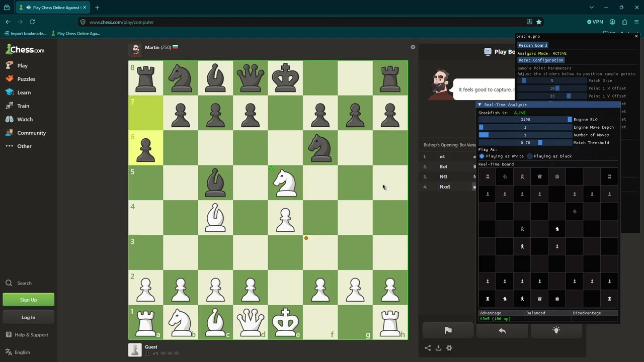
Task: Resign game with the flag button
Action: [448, 330]
